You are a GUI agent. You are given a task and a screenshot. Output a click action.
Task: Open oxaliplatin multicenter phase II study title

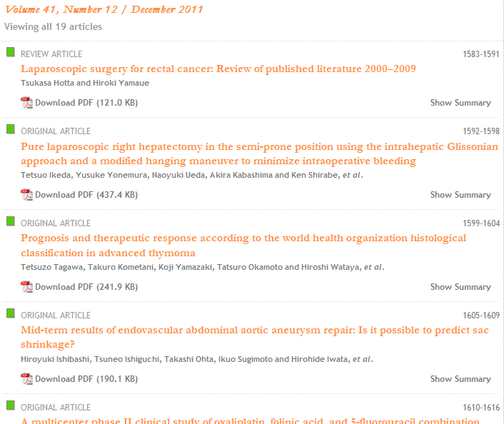250,420
